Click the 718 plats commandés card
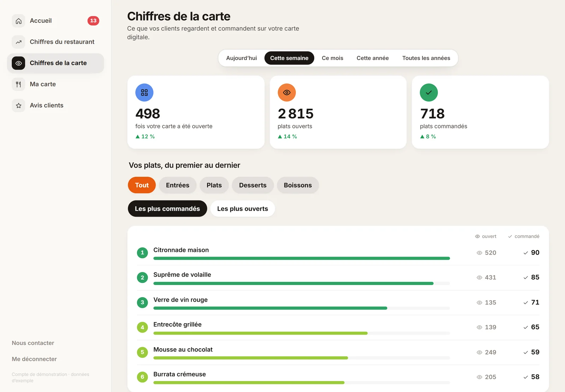 pyautogui.click(x=480, y=112)
